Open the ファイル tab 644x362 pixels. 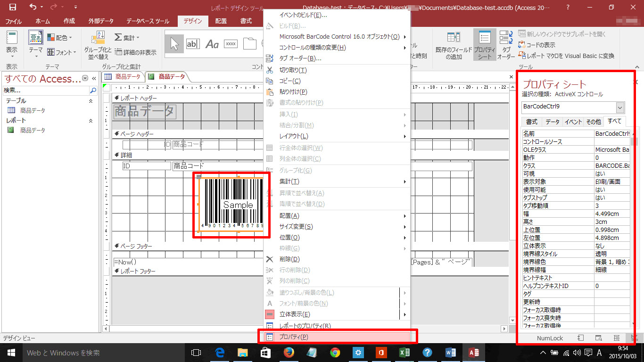pyautogui.click(x=13, y=21)
